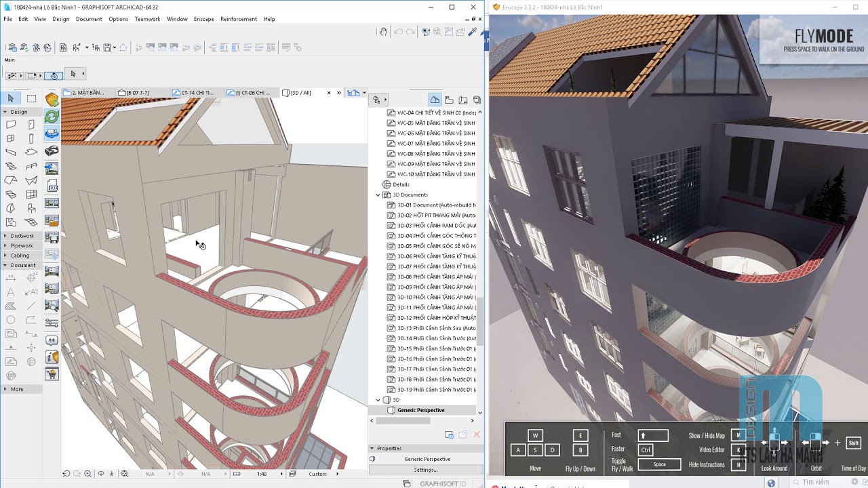Select the Railing tool
This screenshot has height=488, width=868.
tap(31, 166)
